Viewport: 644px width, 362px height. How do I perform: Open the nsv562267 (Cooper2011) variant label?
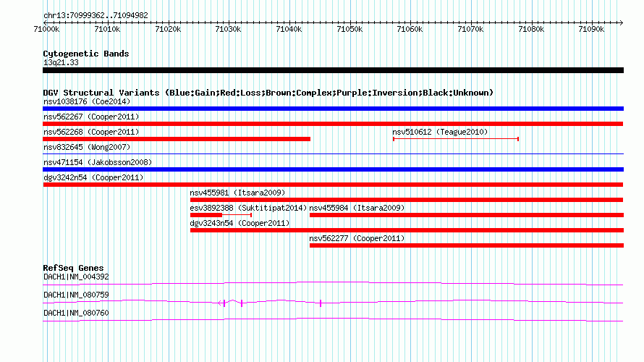(91, 117)
